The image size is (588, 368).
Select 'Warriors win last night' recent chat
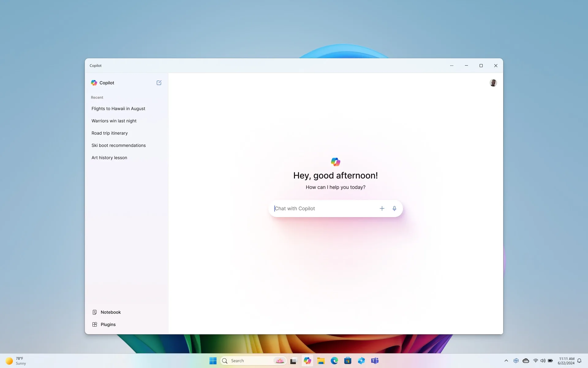(x=114, y=121)
